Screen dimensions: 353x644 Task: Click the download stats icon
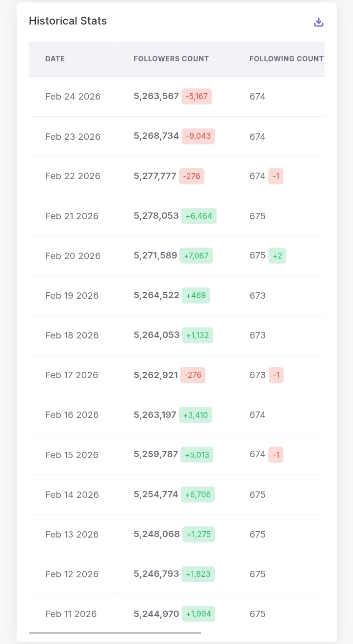(x=319, y=22)
